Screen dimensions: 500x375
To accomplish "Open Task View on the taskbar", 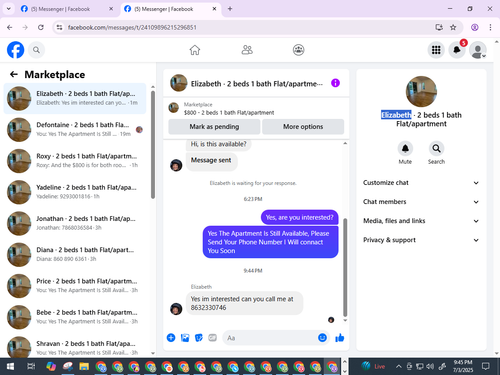I will point(31,367).
